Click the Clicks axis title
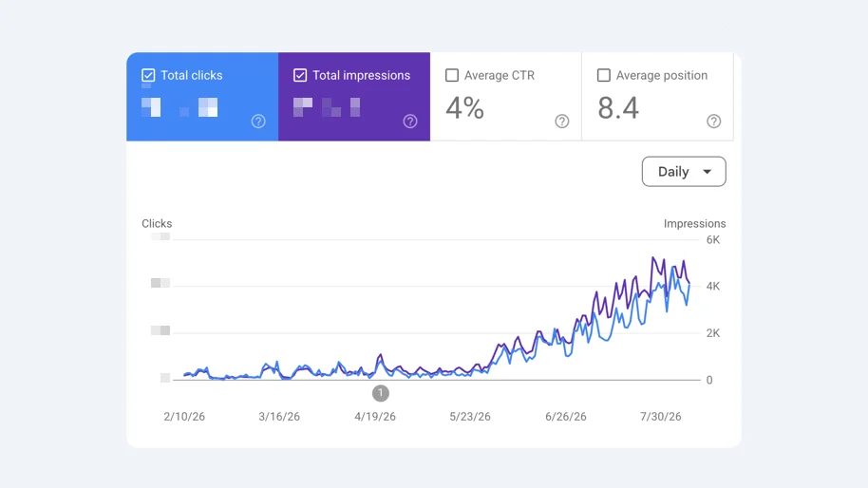The image size is (868, 488). 157,223
